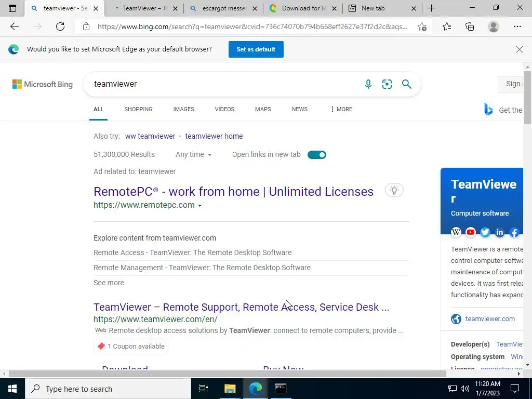Switch to the TeamViewer browser tab

click(x=144, y=8)
